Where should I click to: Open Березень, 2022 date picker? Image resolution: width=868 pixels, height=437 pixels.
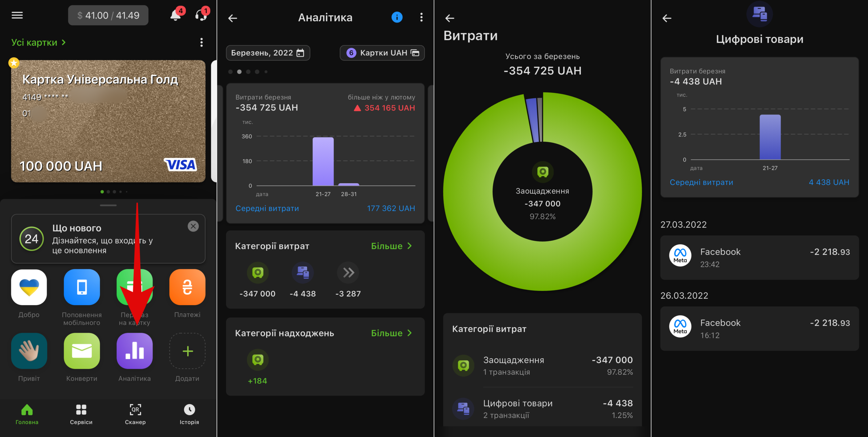[268, 53]
